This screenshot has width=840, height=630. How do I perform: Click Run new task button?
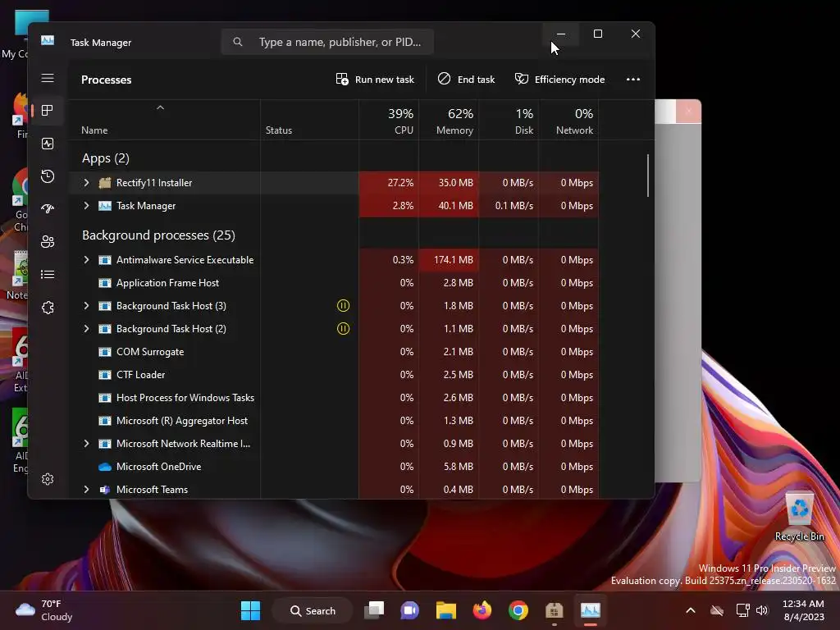pos(375,80)
